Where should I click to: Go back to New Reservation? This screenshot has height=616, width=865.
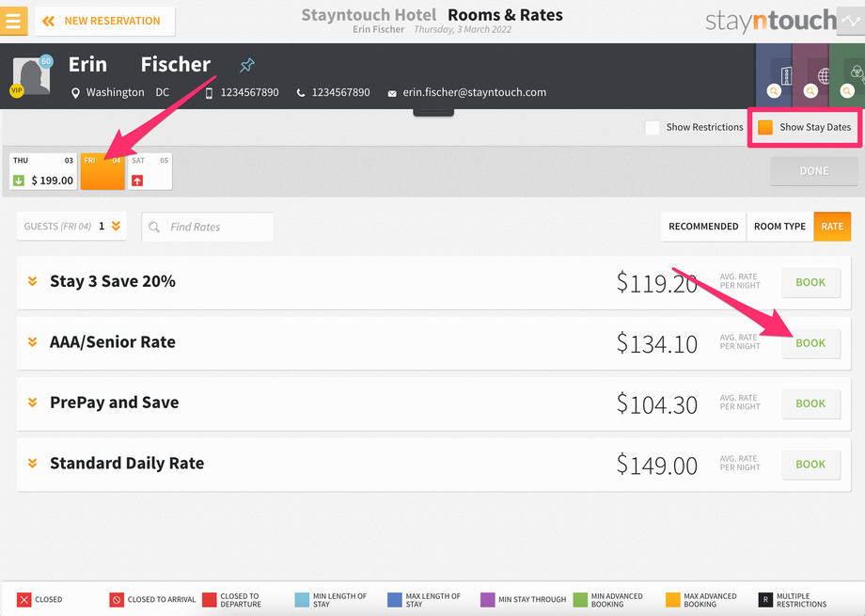pyautogui.click(x=105, y=21)
